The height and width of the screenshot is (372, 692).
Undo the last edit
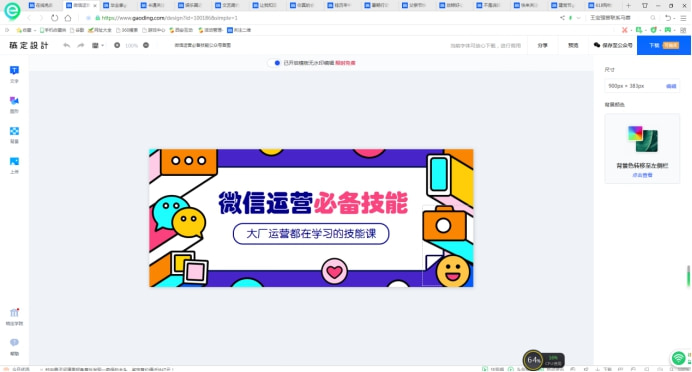(x=66, y=45)
